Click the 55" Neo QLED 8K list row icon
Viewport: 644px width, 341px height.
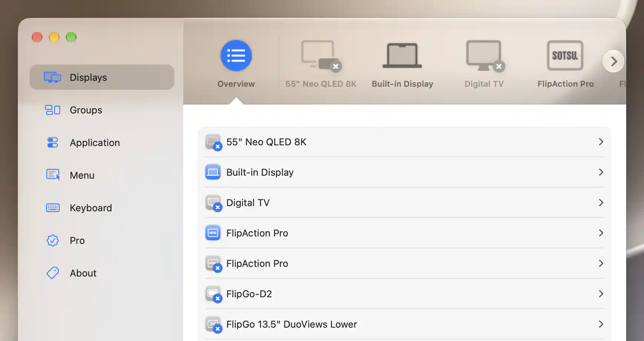click(213, 142)
